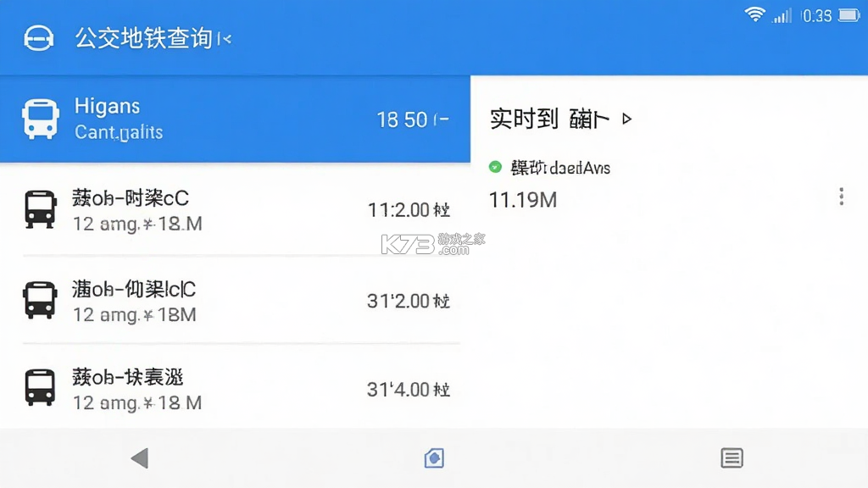Image resolution: width=868 pixels, height=488 pixels.
Task: Click the 0.33 clock in status bar
Action: 816,15
